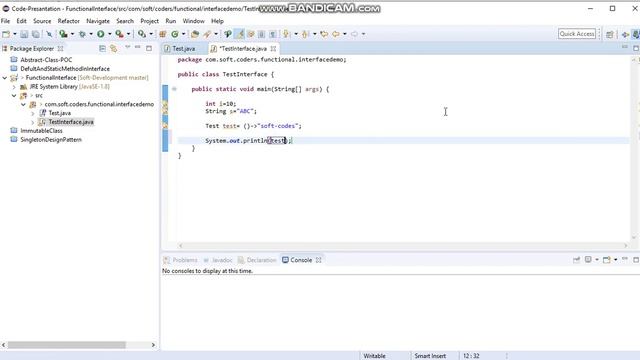Screen dimensions: 640x360
Task: Fold the main method in editor
Action: click(x=174, y=89)
